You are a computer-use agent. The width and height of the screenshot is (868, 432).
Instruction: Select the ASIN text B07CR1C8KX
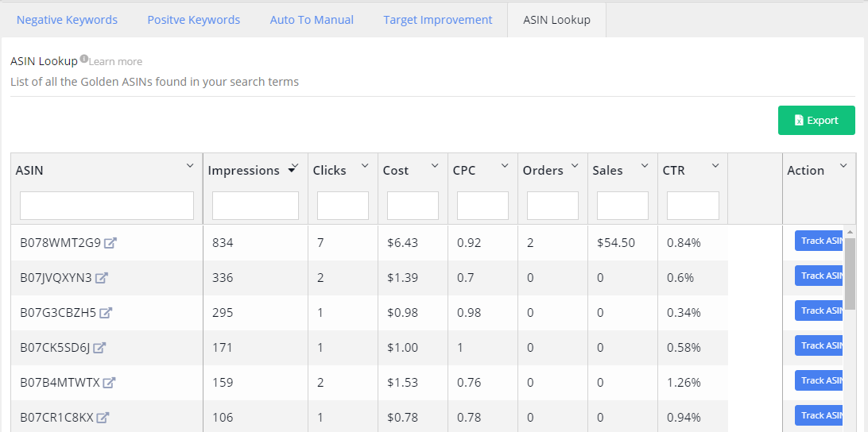57,417
